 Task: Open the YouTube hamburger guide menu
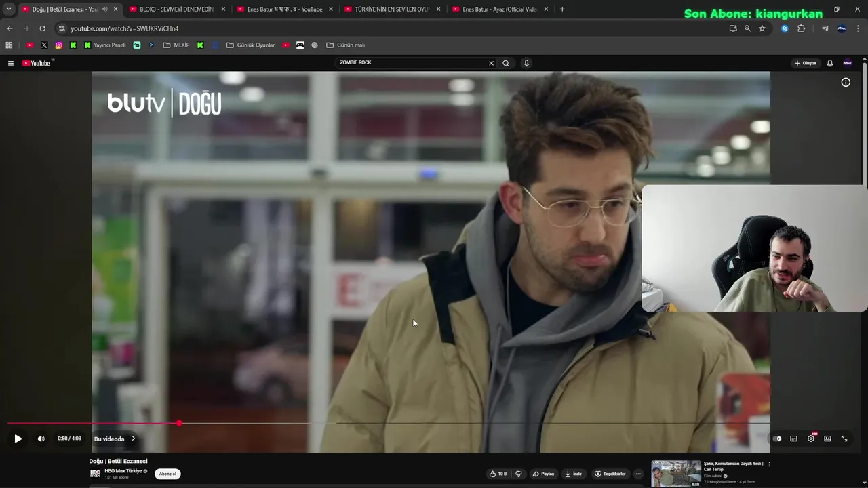(10, 63)
